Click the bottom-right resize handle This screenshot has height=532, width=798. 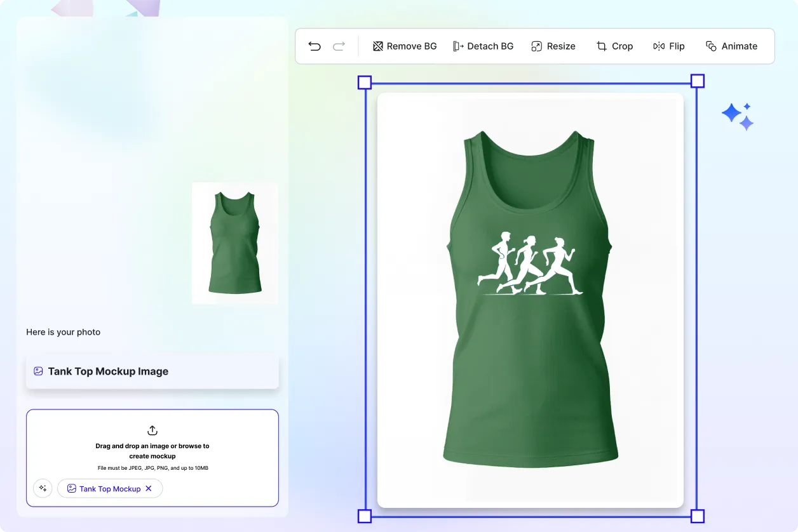click(697, 516)
